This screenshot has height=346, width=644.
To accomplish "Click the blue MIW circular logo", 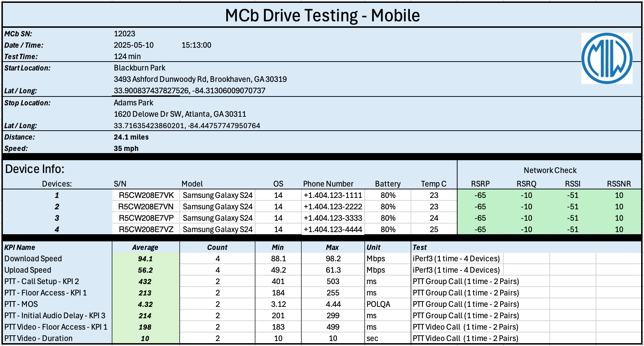I will pyautogui.click(x=607, y=58).
